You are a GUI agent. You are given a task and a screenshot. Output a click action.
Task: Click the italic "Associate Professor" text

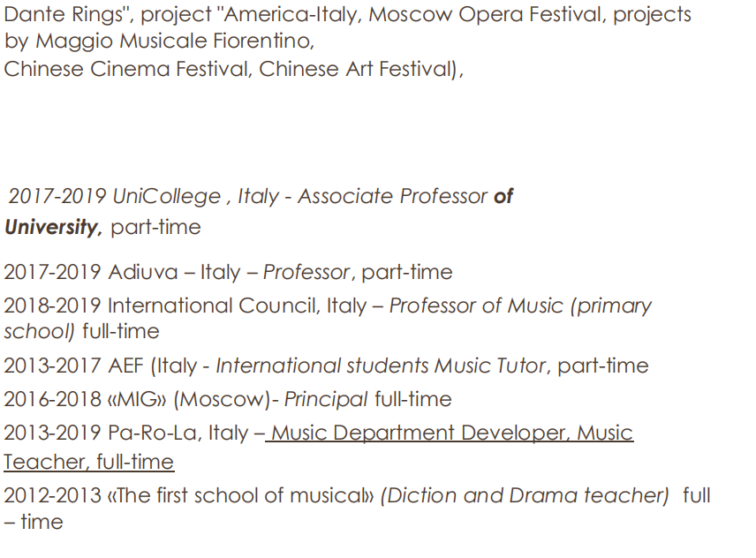[x=392, y=197]
